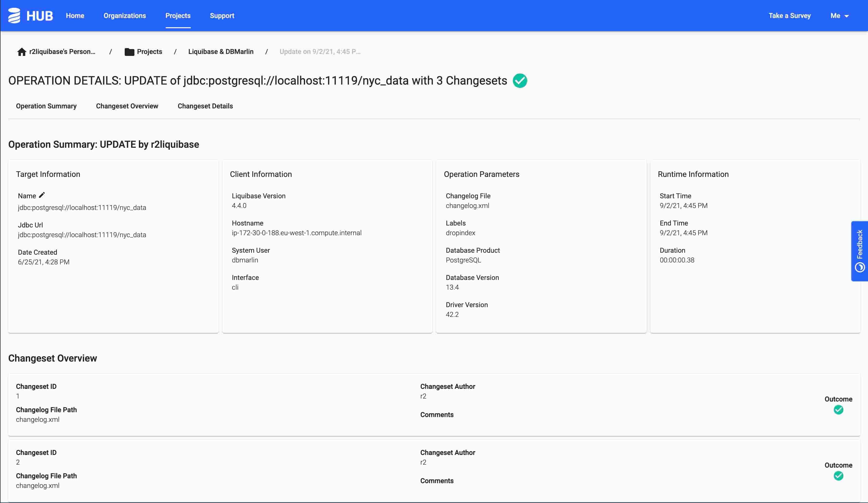Click the Liquibase Hub logo

point(30,16)
